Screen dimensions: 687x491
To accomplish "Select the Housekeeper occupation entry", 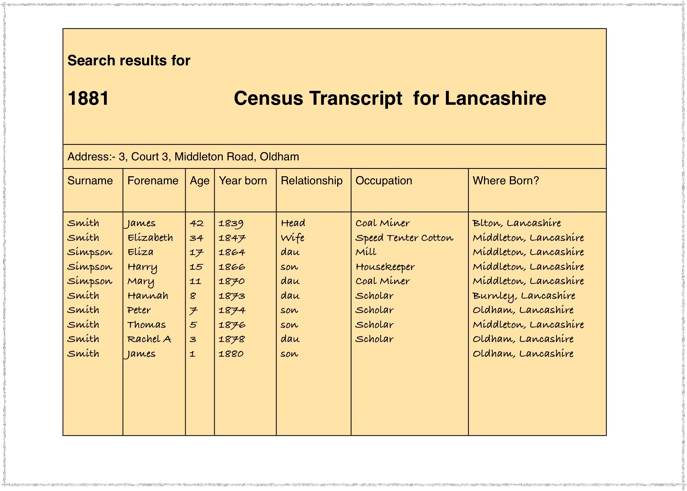I will [385, 267].
